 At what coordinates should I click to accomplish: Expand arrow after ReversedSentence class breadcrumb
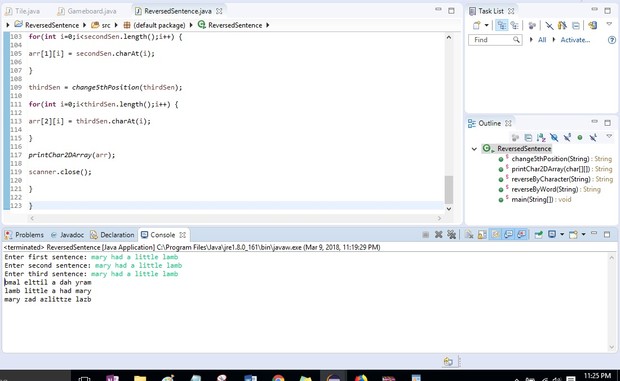[x=268, y=25]
